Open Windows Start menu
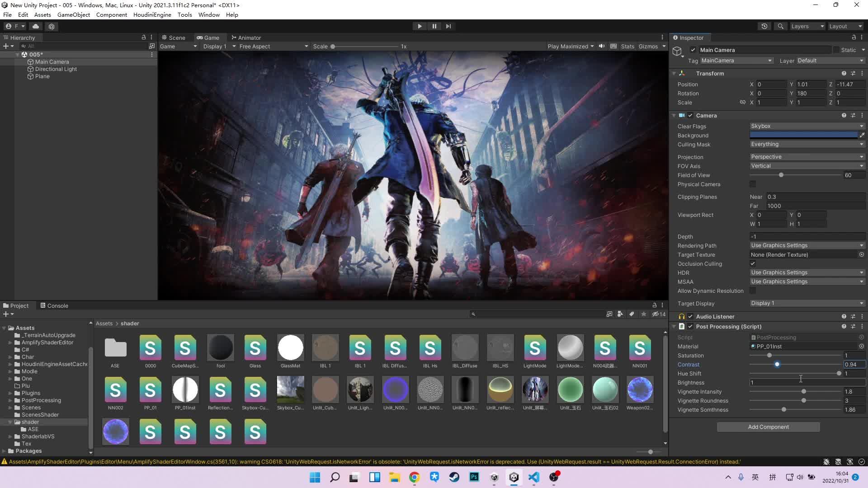Viewport: 868px width, 488px height. [x=315, y=477]
